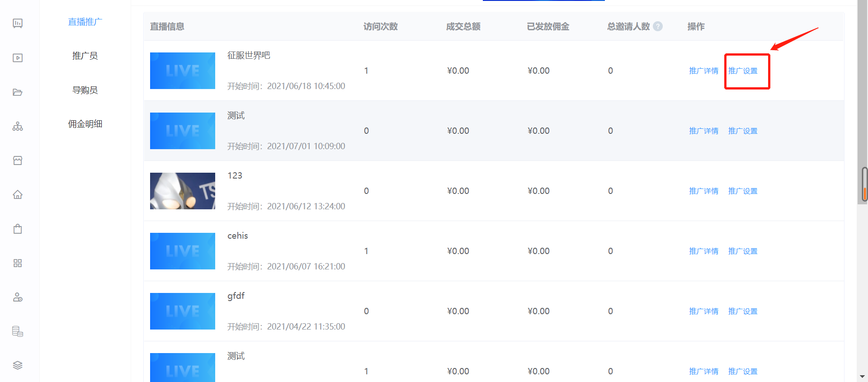Click the cehis live title
Screen dimensions: 868x382
(238, 236)
